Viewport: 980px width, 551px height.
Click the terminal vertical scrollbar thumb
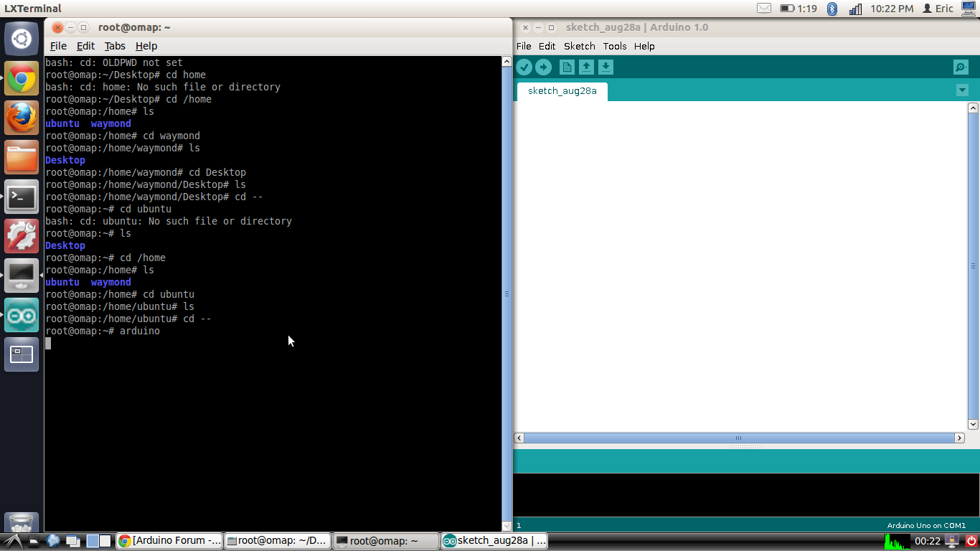click(507, 293)
